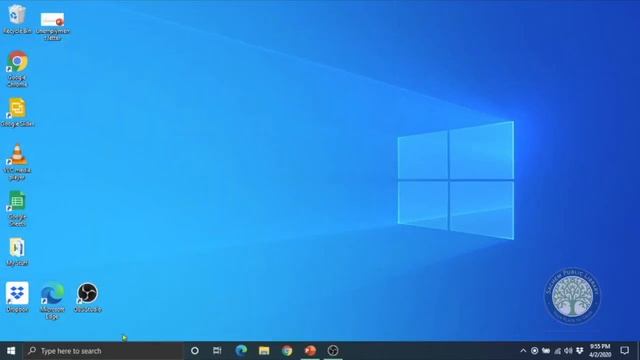The image size is (640, 360).
Task: Launch Google Chrome from the taskbar
Action: coord(287,351)
